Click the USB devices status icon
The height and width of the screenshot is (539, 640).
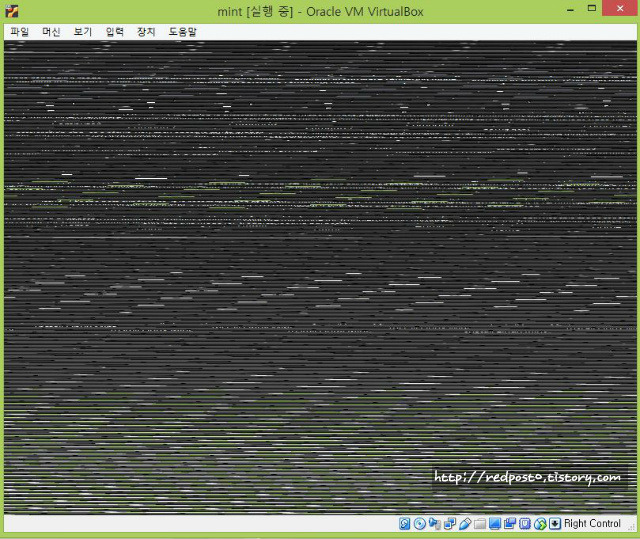[465, 523]
